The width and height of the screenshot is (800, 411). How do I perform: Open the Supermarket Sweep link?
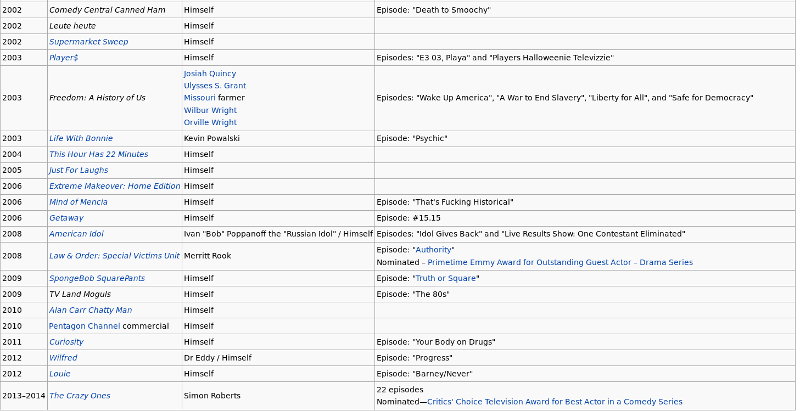[88, 42]
